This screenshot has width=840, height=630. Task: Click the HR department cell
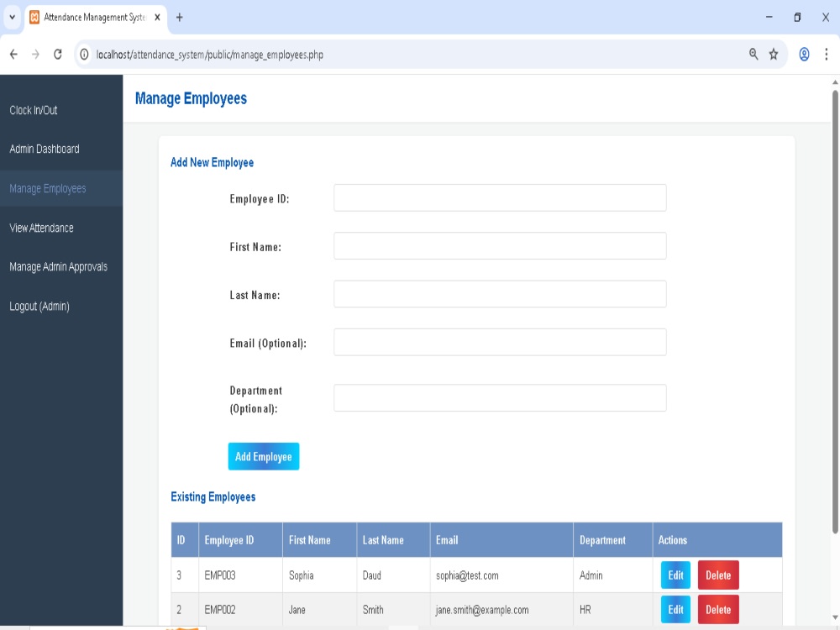[x=613, y=610]
